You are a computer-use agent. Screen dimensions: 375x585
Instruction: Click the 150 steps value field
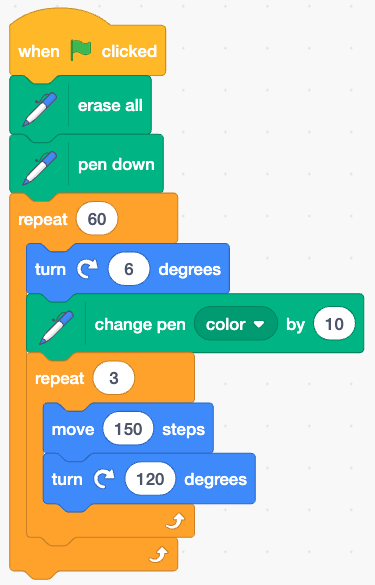pos(128,429)
